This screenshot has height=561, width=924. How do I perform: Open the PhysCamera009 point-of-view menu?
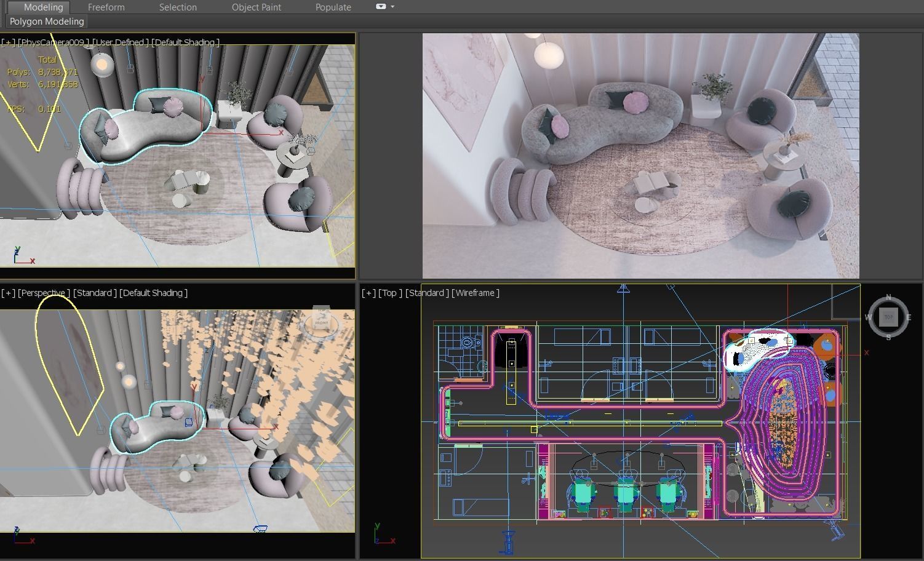pos(54,42)
